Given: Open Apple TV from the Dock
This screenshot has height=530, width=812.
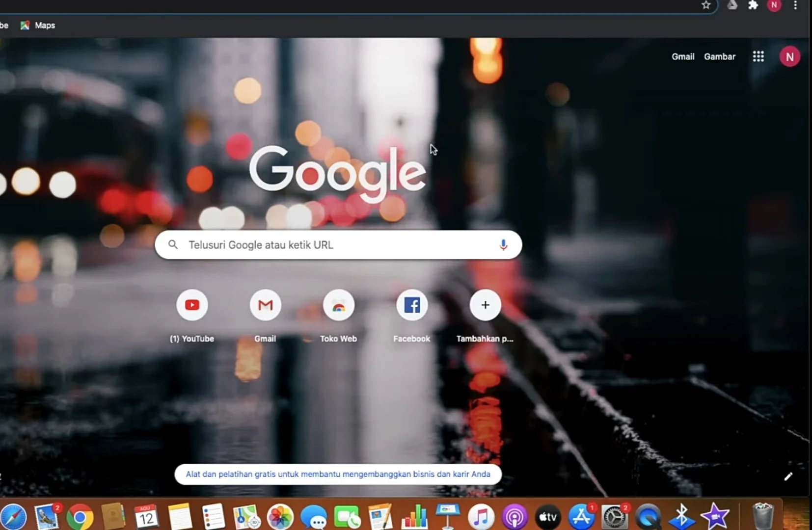Looking at the screenshot, I should tap(548, 517).
